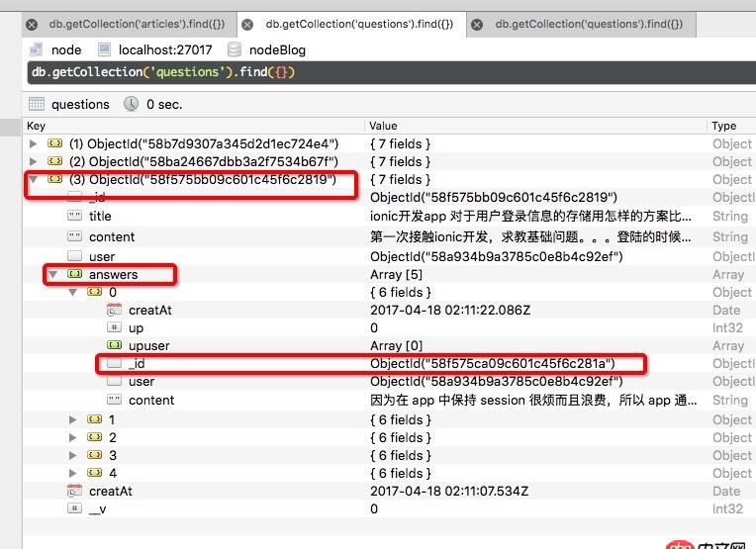Screen dimensions: 756x549
Task: Open the last questions find tab
Action: pos(589,24)
